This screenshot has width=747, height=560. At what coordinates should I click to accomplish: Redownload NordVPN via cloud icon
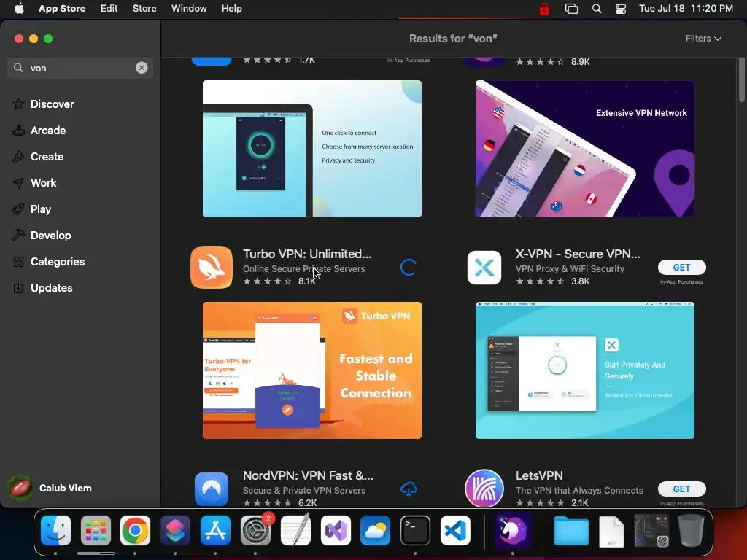coord(409,489)
